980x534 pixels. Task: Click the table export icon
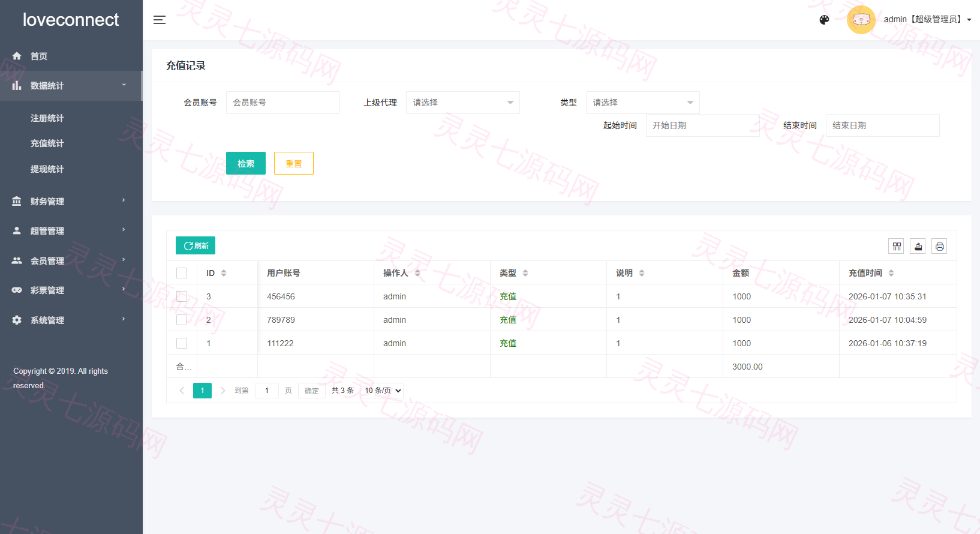tap(918, 246)
